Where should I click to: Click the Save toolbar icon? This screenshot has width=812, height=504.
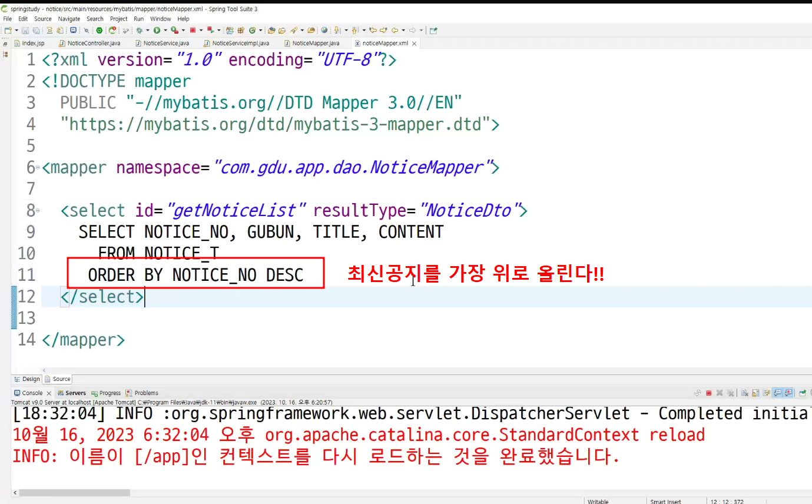pos(25,30)
